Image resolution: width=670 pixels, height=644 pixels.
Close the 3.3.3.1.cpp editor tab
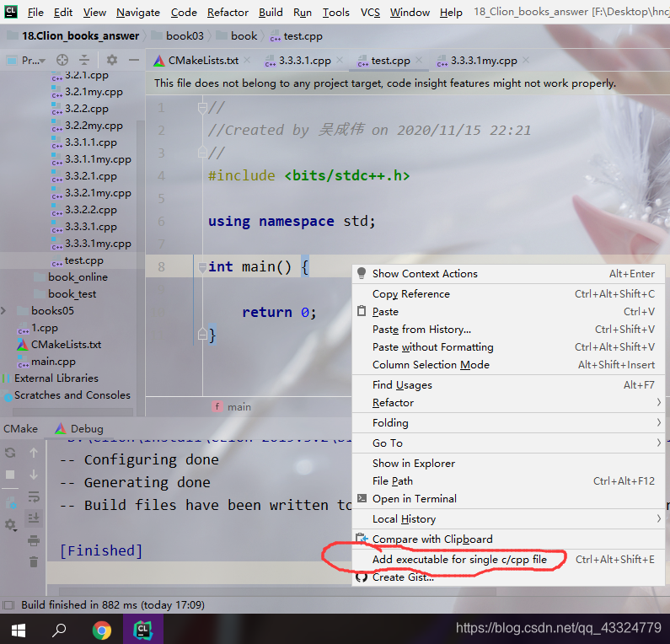point(340,60)
